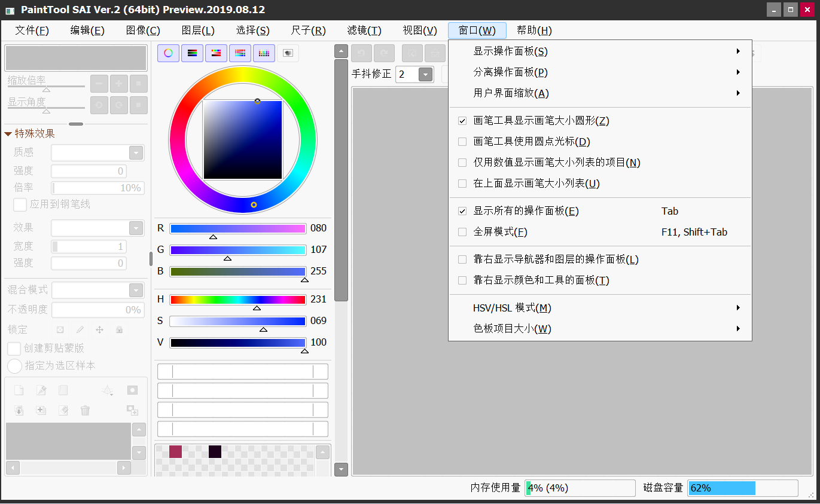Click the lock moving arrows icon
Viewport: 820px width, 504px height.
(100, 329)
